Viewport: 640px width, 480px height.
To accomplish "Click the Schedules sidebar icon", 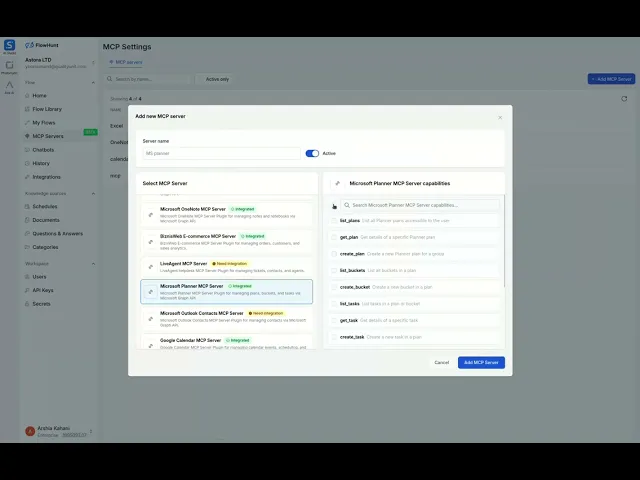I will click(x=27, y=207).
